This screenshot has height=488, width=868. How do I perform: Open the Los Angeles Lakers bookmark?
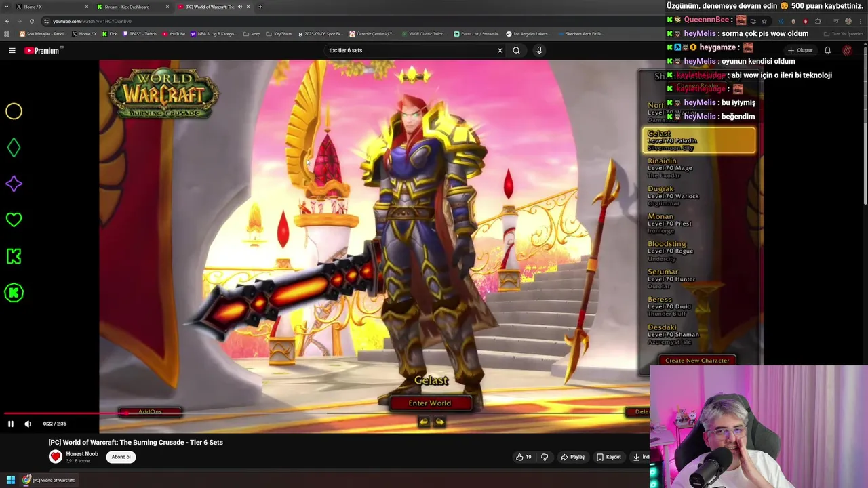pos(528,33)
